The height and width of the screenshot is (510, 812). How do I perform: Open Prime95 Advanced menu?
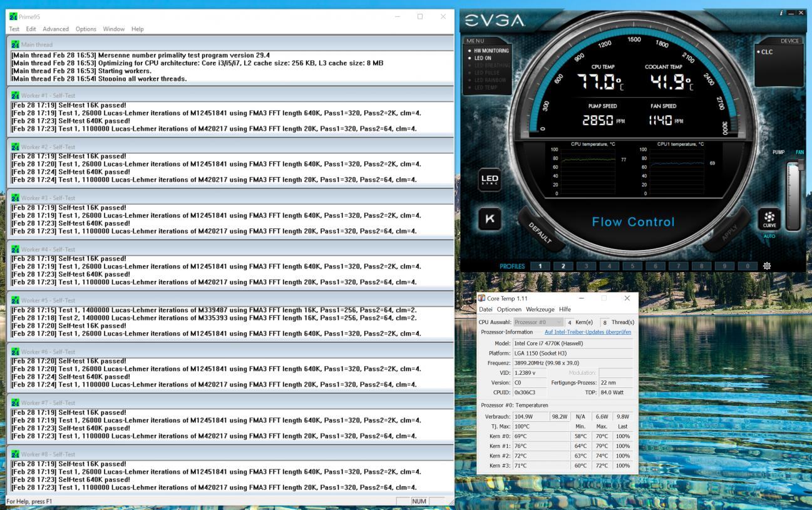point(56,29)
